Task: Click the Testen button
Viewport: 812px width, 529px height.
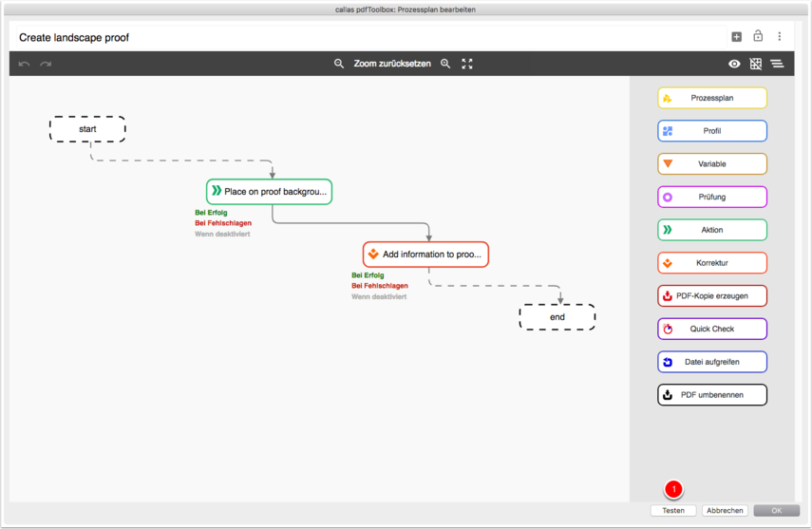Action: (673, 511)
